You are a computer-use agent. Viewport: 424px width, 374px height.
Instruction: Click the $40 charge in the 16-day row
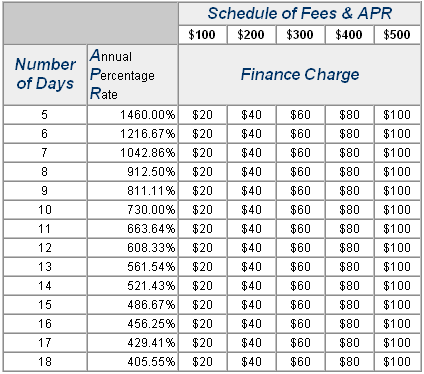tap(251, 324)
